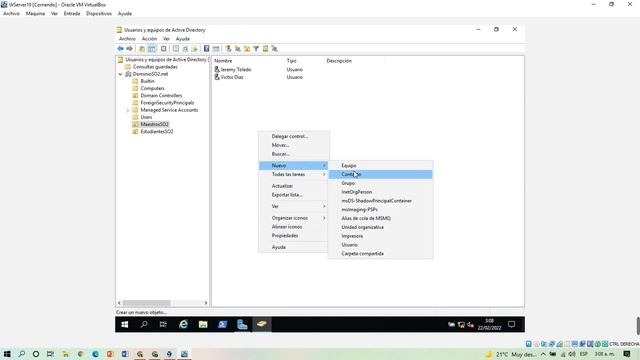Select Alinear iconos in the context menu
This screenshot has height=360, width=640.
(293, 227)
